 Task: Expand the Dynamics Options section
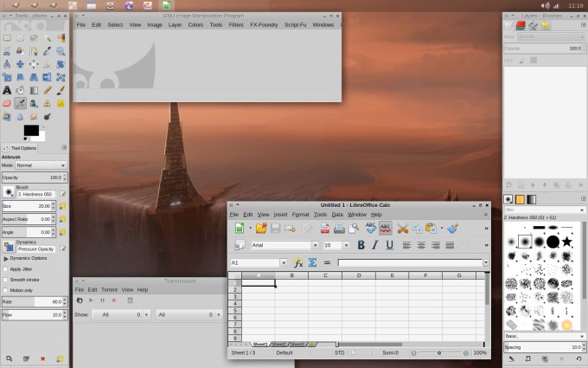(x=5, y=258)
